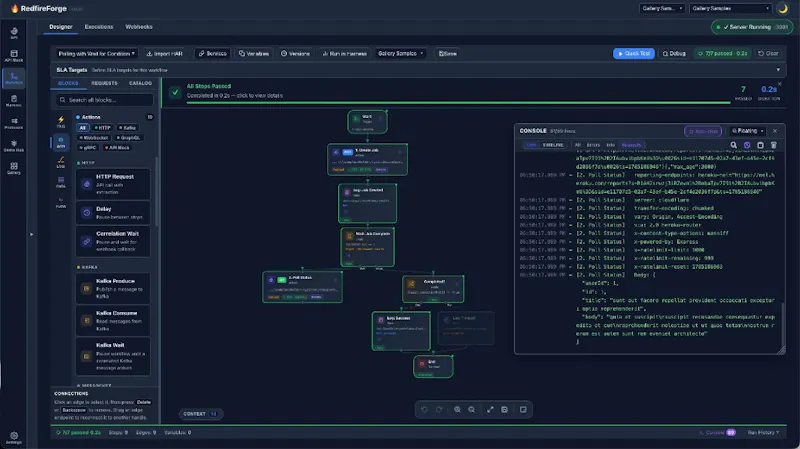Toggle the All actions filter chip

(x=83, y=128)
